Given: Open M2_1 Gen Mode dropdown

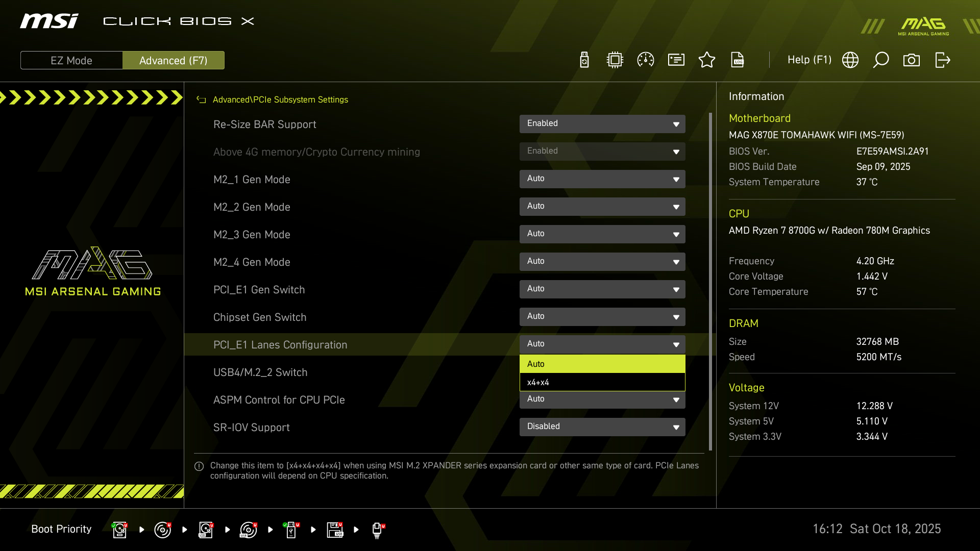Looking at the screenshot, I should click(602, 179).
